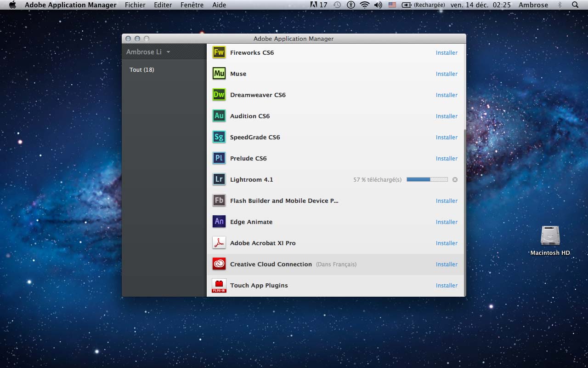
Task: Open the Apple menu
Action: (12, 5)
